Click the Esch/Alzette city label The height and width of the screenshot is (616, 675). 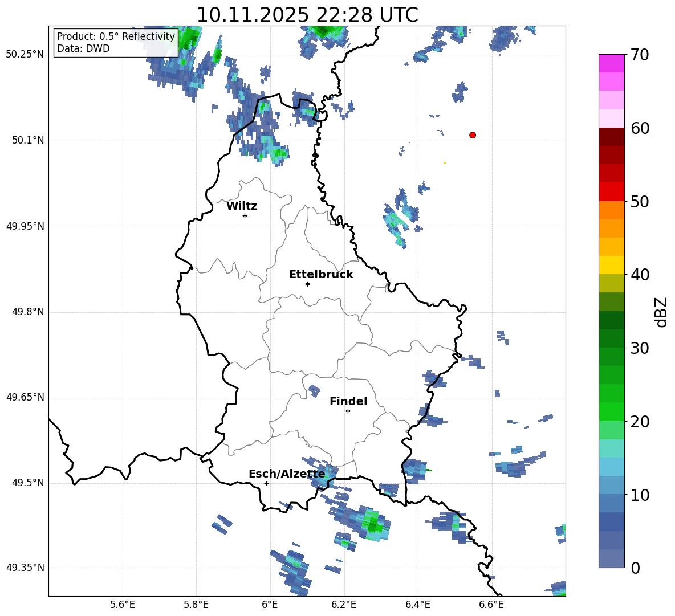point(287,474)
